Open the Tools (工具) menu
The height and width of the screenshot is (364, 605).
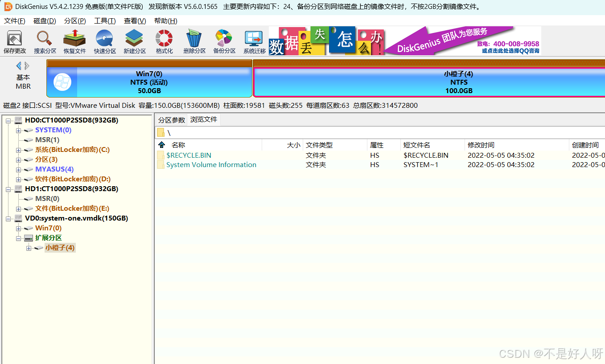(105, 21)
